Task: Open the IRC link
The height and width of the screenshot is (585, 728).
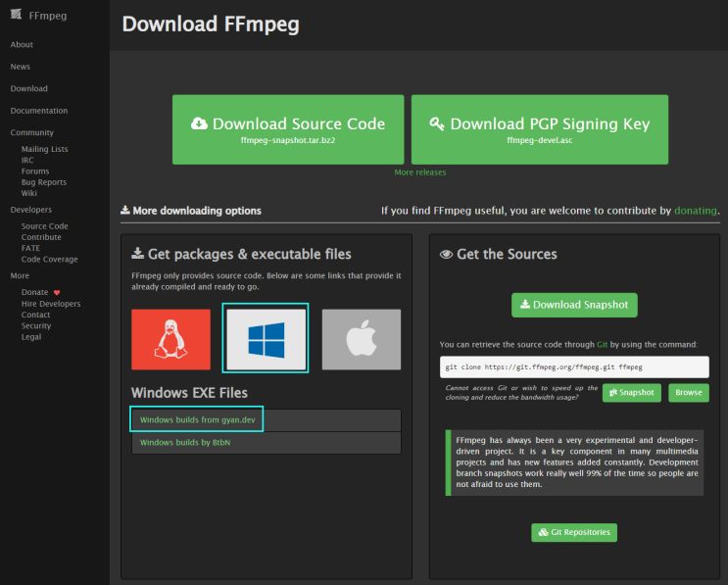Action: click(27, 160)
